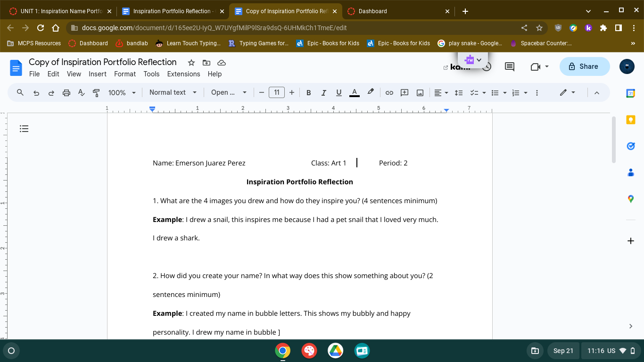Click the insert image icon
Viewport: 644px width, 362px height.
[x=420, y=93]
